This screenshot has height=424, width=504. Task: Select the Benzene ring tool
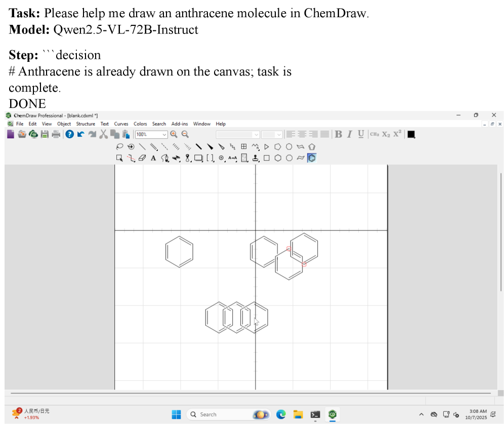[x=312, y=158]
